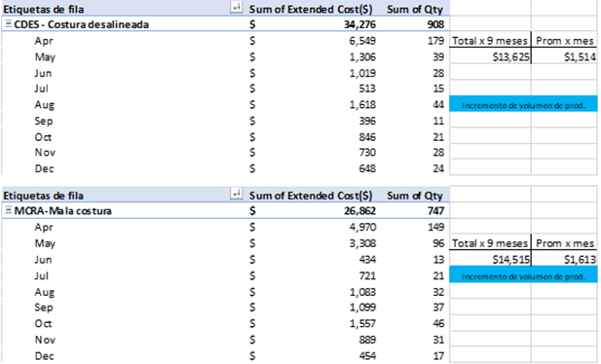This screenshot has width=601, height=364.
Task: Select MCRA Dec cost 454
Action: click(367, 356)
